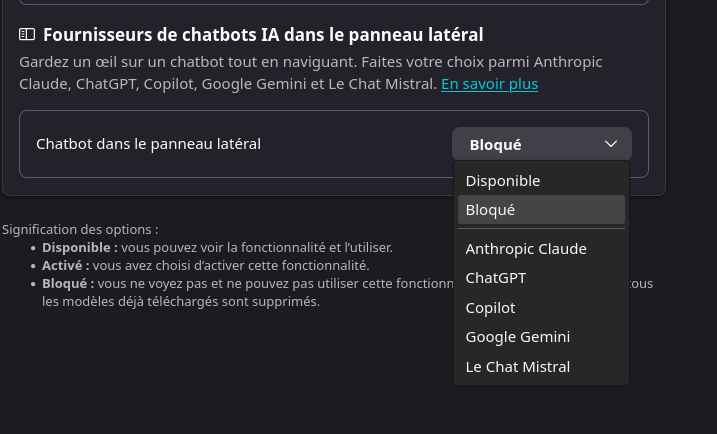Click the "Fournisseurs de chatbots IA" heading
The image size is (717, 434).
[x=263, y=35]
